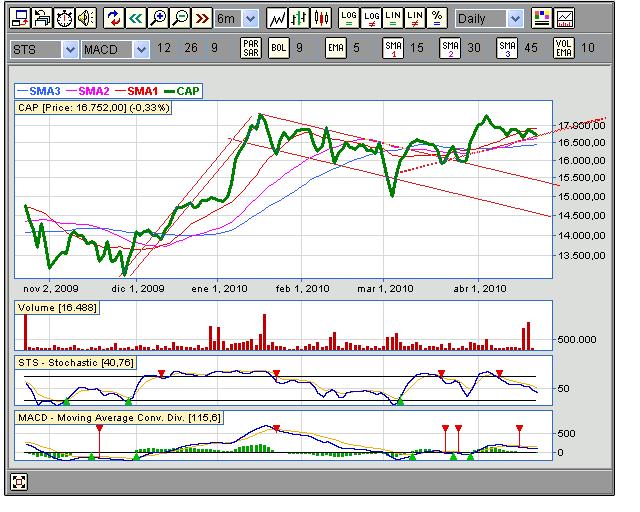The width and height of the screenshot is (640, 512).
Task: Click the zoom out magnifier icon
Action: tap(179, 18)
